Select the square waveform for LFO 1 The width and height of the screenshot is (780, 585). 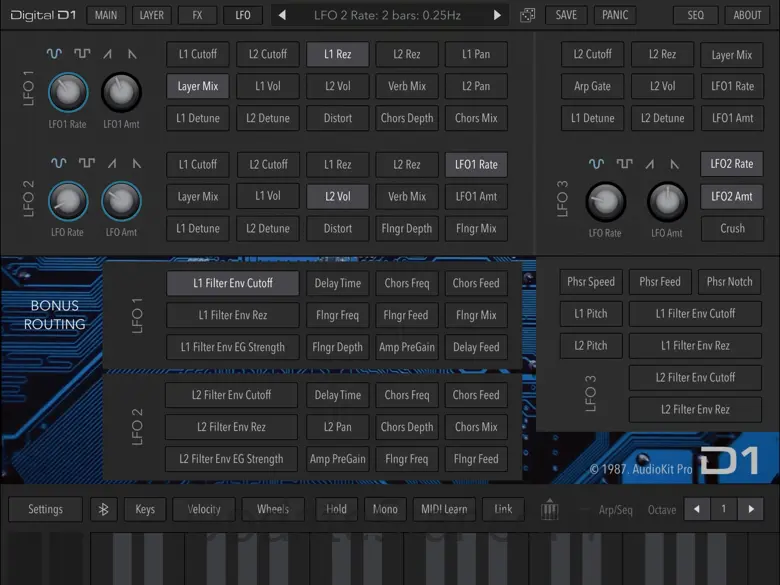(x=82, y=53)
